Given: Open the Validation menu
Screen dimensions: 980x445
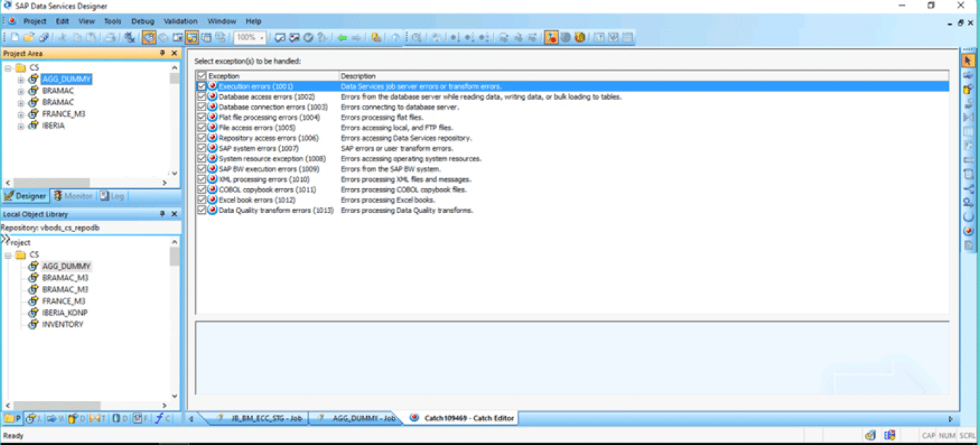Looking at the screenshot, I should coord(180,21).
